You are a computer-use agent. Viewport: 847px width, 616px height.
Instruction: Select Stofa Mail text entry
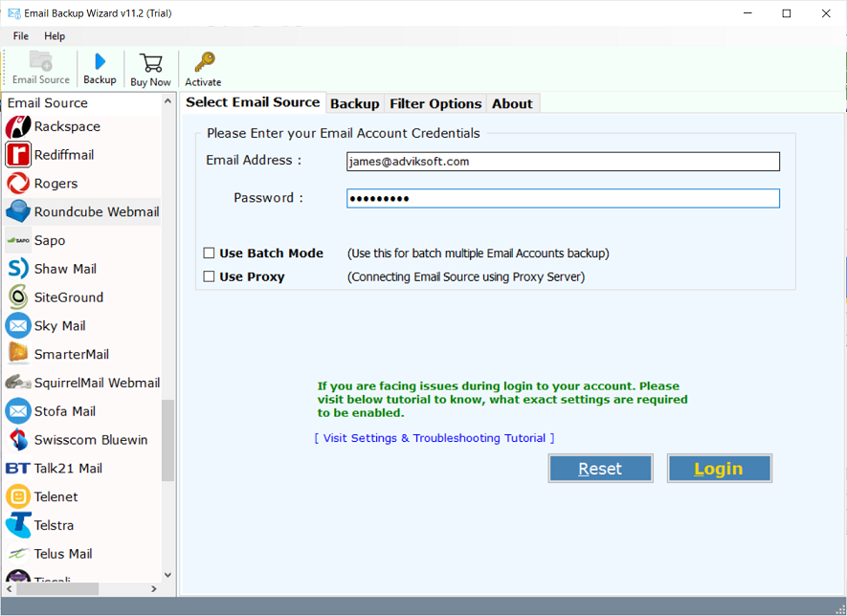pyautogui.click(x=65, y=411)
